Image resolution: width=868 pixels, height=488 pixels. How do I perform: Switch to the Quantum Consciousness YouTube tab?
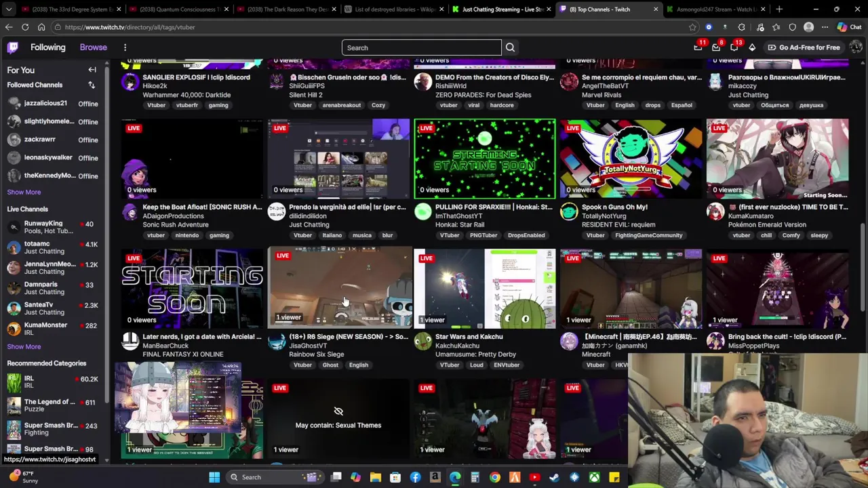coord(178,9)
